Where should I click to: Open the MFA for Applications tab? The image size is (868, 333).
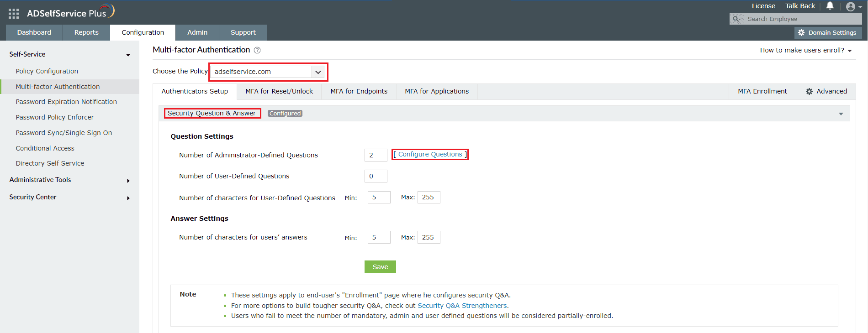click(437, 91)
